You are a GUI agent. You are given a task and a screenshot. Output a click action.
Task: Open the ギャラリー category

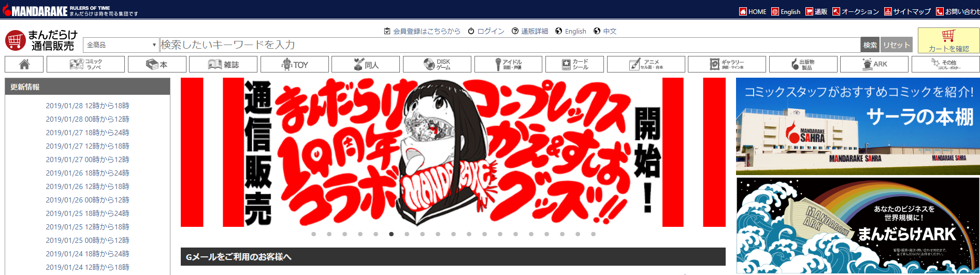pyautogui.click(x=727, y=64)
